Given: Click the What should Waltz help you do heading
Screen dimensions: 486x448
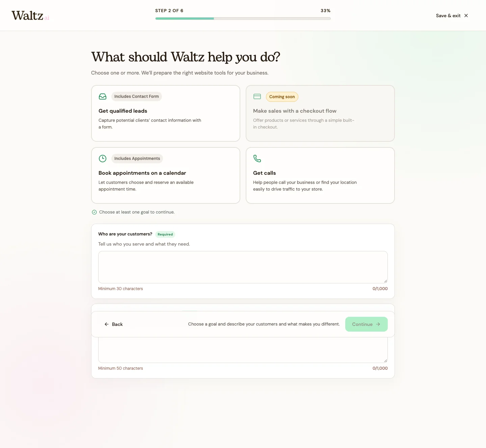Looking at the screenshot, I should pos(186,57).
